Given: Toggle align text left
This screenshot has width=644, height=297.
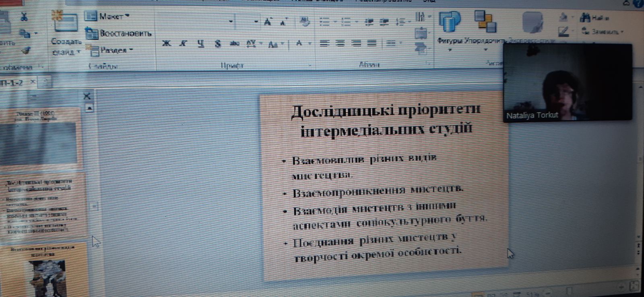Looking at the screenshot, I should (x=324, y=43).
